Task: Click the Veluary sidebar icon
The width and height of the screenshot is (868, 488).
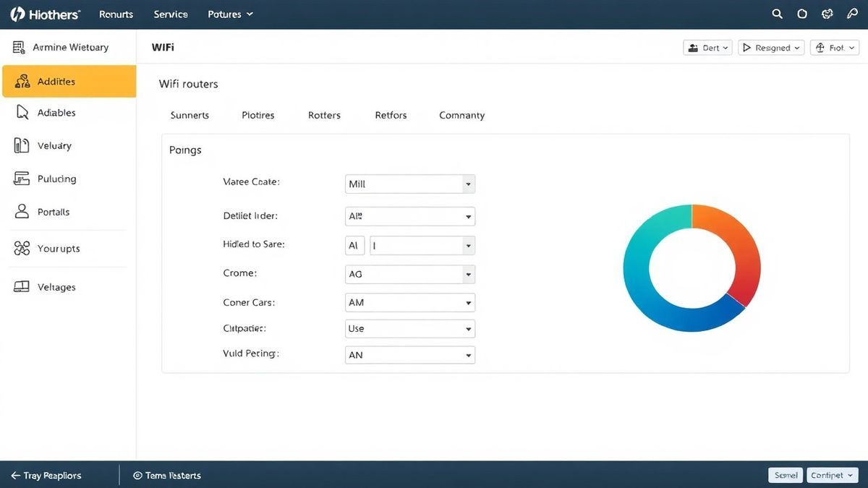Action: [22, 145]
